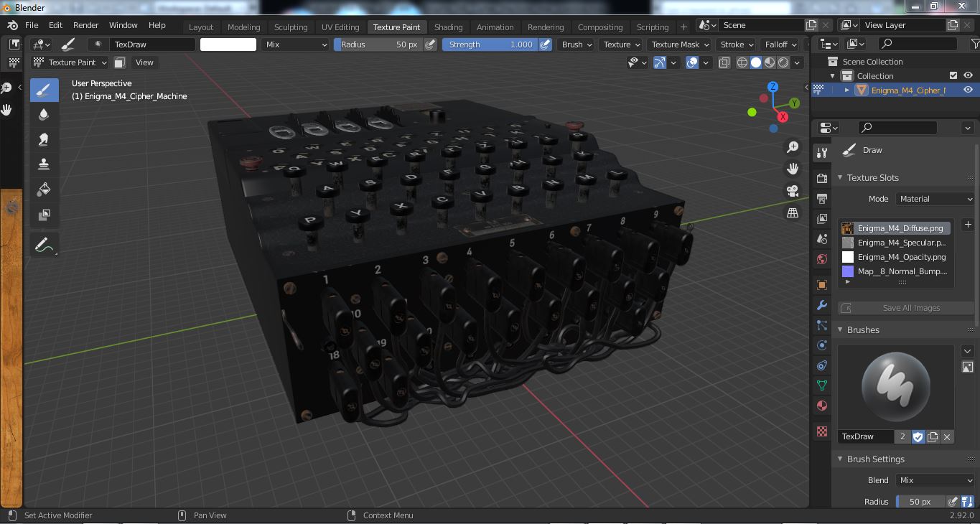Viewport: 980px width, 524px height.
Task: Expand Enigma_M4_Cipher object in outliner
Action: 847,90
